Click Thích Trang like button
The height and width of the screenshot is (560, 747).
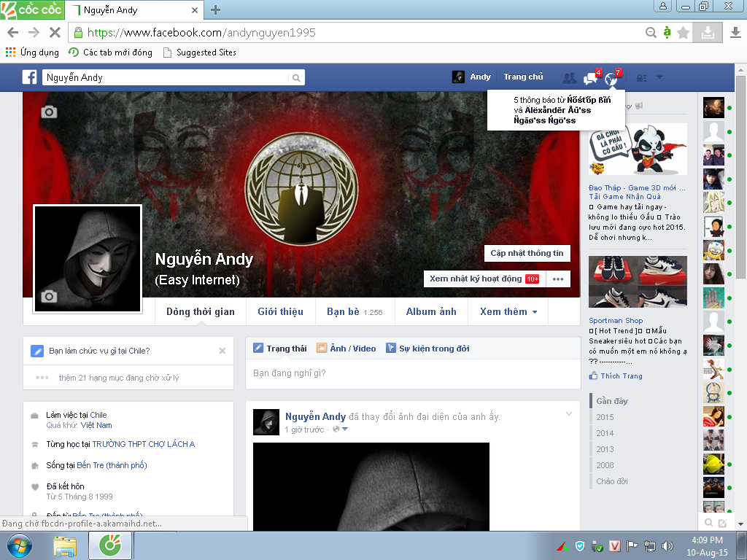pyautogui.click(x=616, y=376)
